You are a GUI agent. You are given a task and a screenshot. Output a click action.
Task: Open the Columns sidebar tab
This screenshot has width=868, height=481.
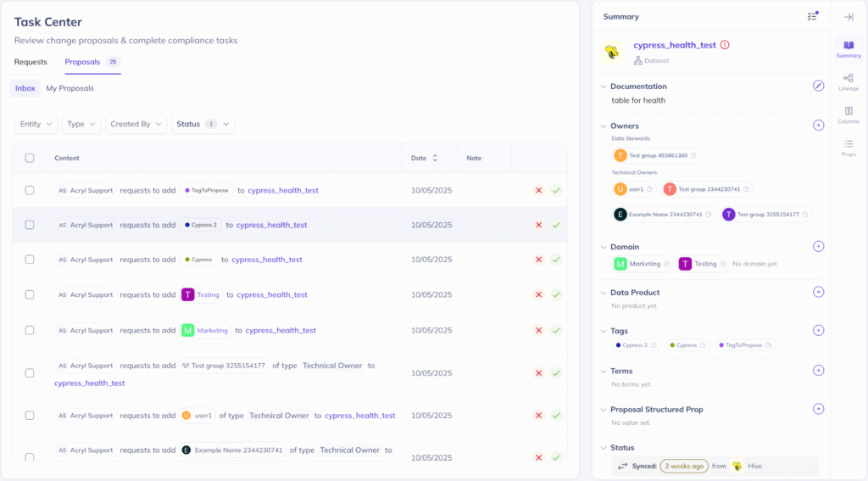(848, 115)
